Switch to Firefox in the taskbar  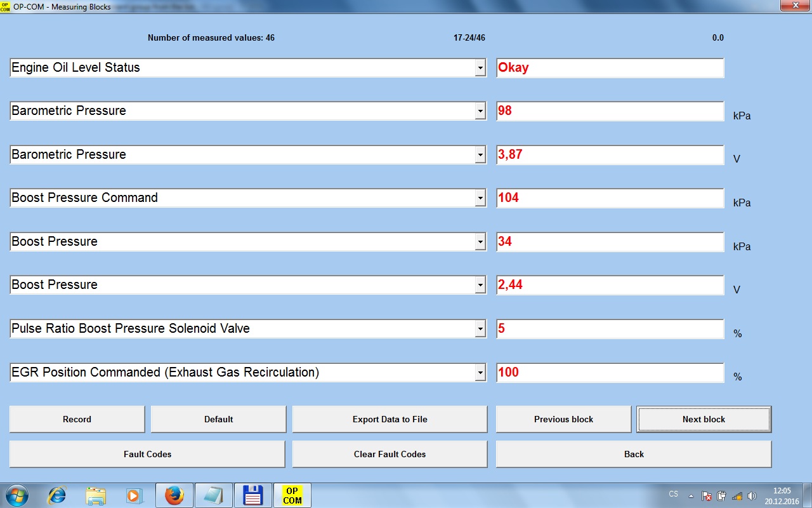[x=174, y=495]
